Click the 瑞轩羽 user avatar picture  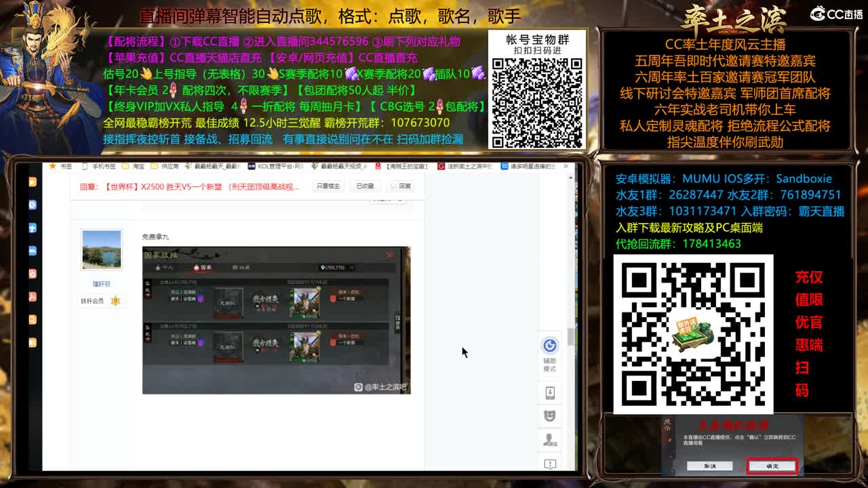pos(101,249)
